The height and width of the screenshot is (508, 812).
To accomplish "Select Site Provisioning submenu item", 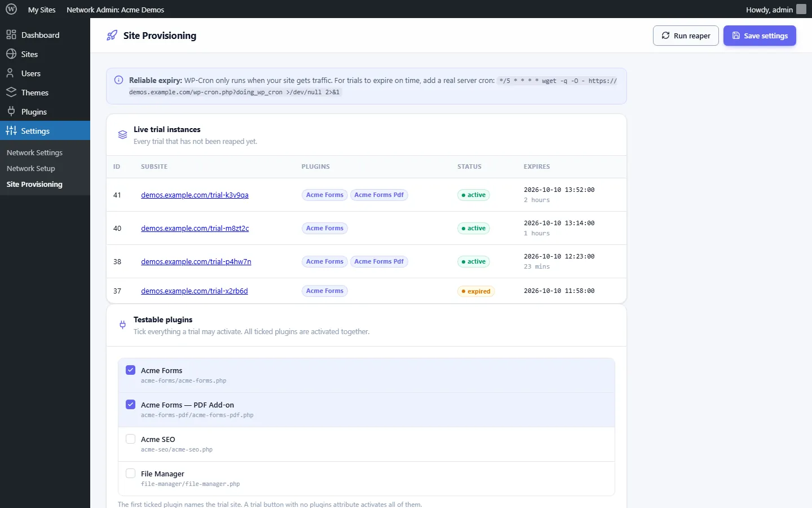I will click(x=34, y=184).
